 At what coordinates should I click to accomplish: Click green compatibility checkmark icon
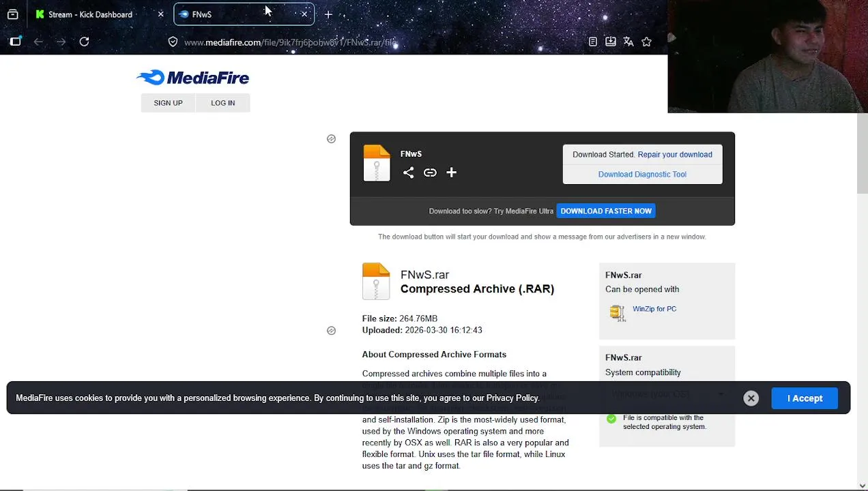611,419
